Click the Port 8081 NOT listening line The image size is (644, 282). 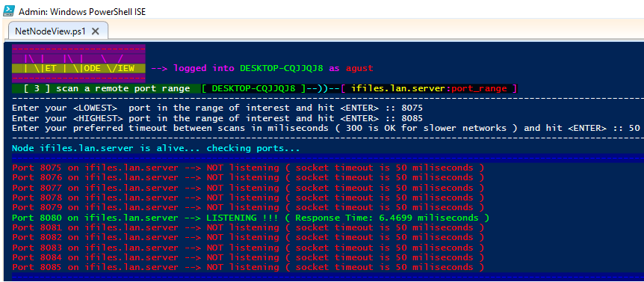248,227
